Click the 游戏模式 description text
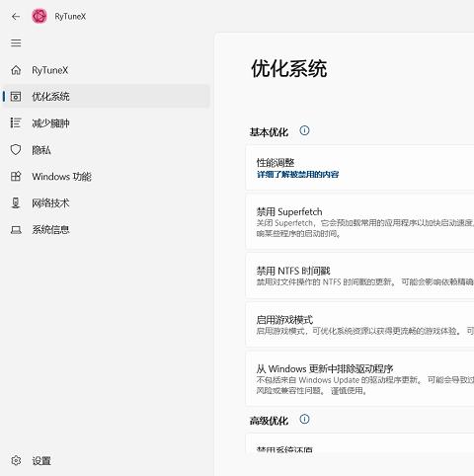 (x=365, y=331)
